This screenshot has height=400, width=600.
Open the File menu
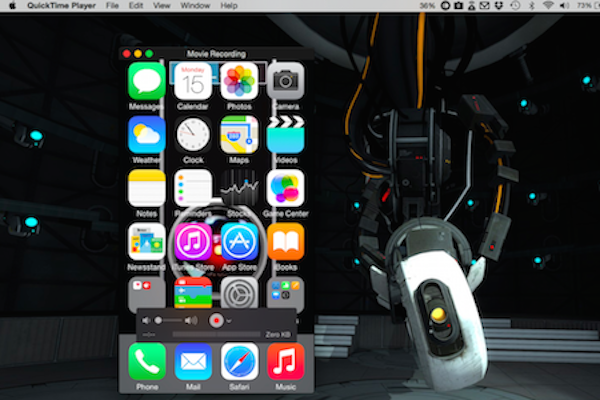112,6
